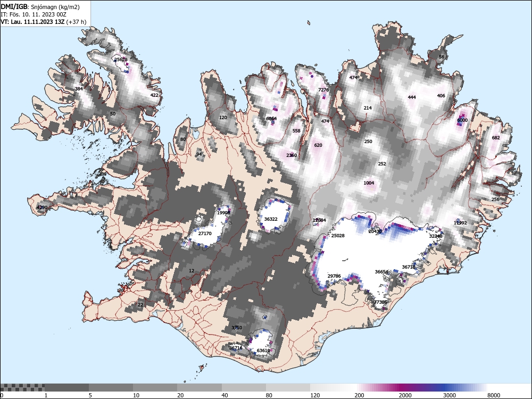Click the legend tick label 3000

coord(450,395)
